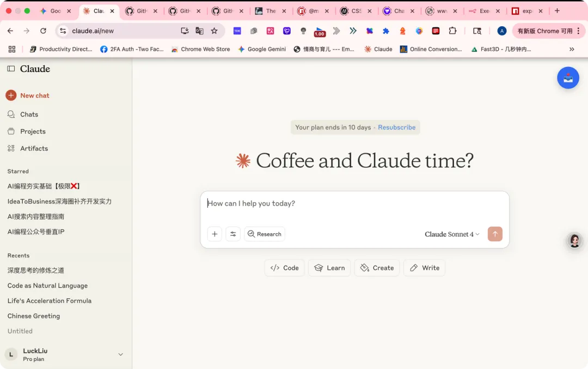Open Projects in the sidebar

click(x=33, y=131)
